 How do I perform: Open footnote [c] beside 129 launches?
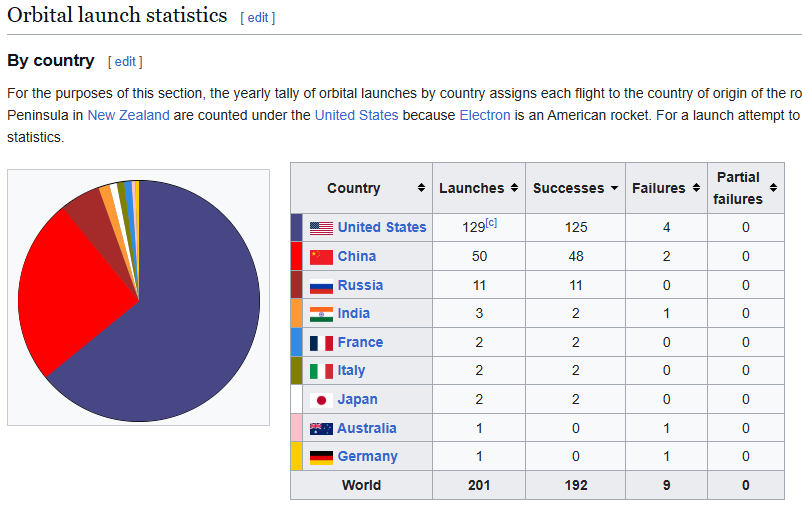click(x=491, y=223)
